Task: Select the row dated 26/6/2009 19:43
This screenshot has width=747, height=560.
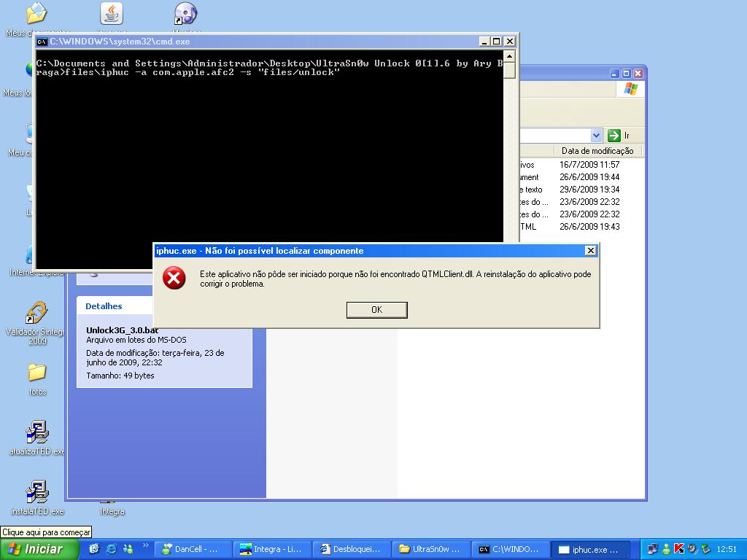Action: (581, 227)
